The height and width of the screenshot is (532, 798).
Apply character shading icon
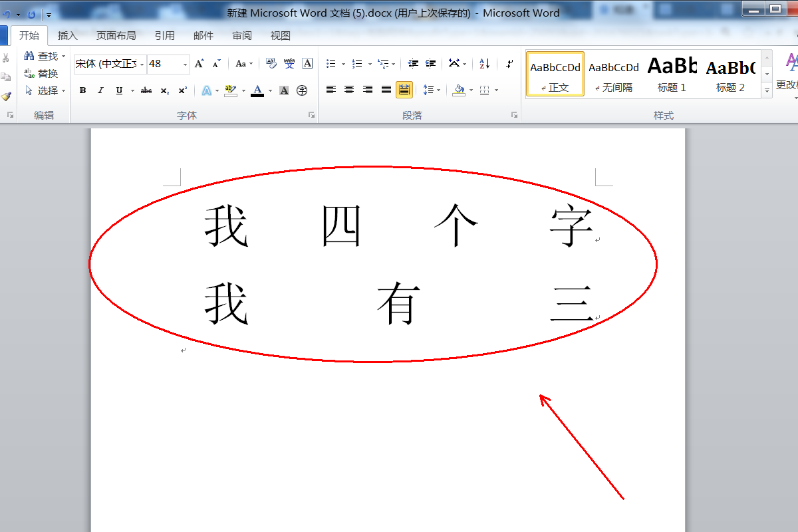click(284, 90)
